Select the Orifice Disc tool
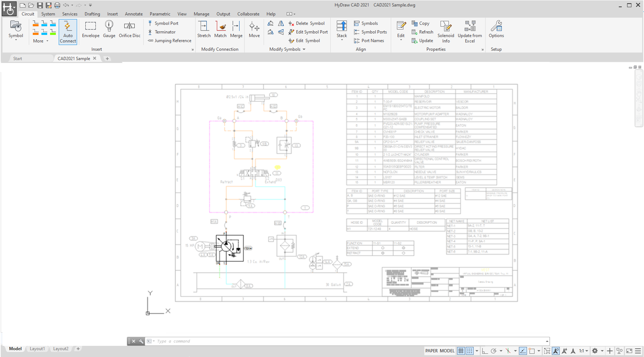644x357 pixels. click(129, 29)
